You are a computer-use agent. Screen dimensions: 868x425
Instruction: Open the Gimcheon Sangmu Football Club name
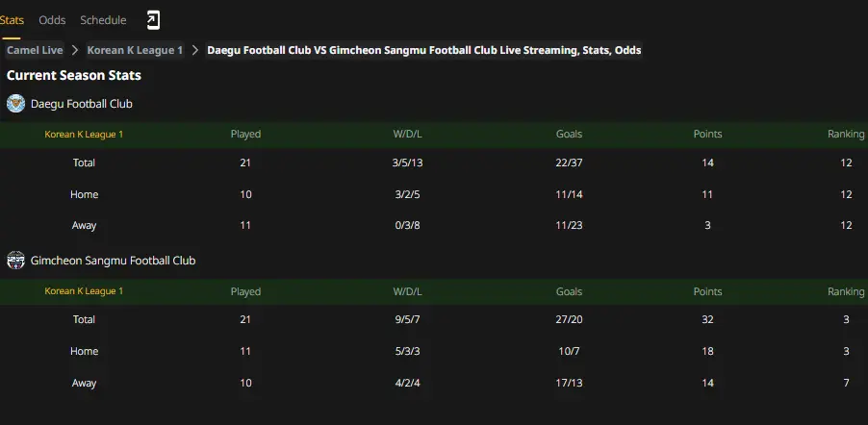113,261
